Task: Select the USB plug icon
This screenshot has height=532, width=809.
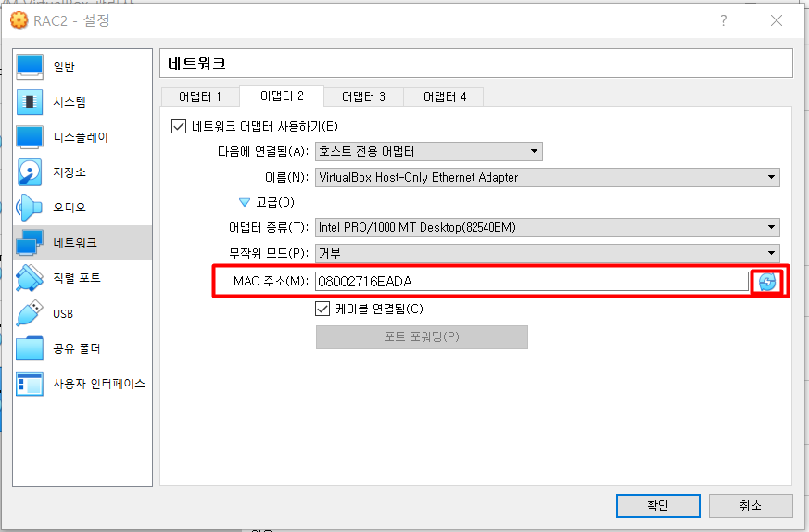Action: click(30, 313)
